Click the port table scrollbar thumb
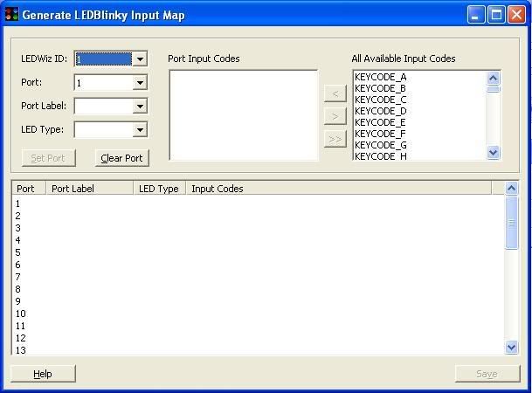The height and width of the screenshot is (393, 532). (x=512, y=223)
